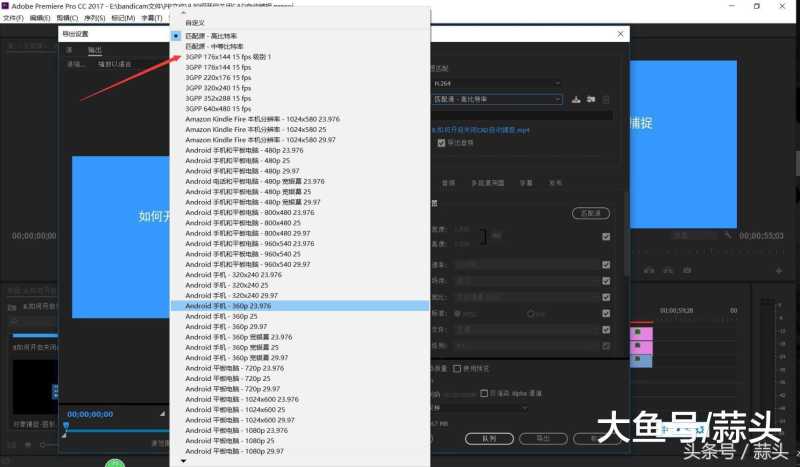Open the 字幕(T) menu

pos(152,18)
